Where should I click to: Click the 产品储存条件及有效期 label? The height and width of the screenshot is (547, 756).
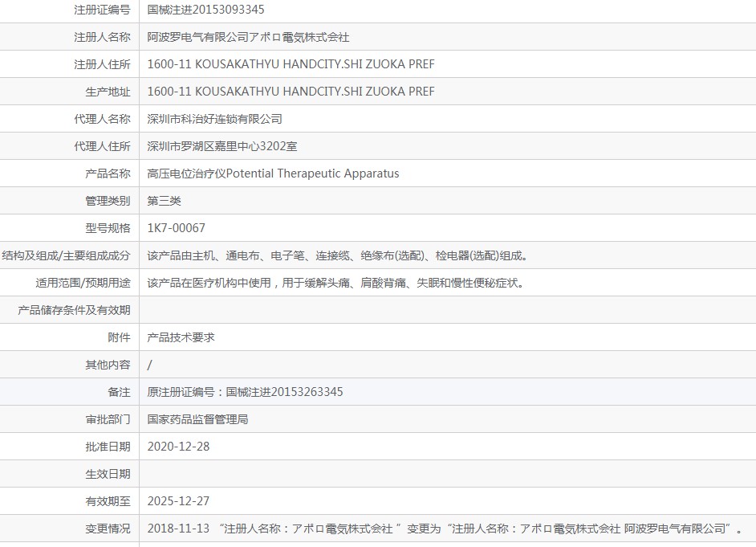coord(75,310)
